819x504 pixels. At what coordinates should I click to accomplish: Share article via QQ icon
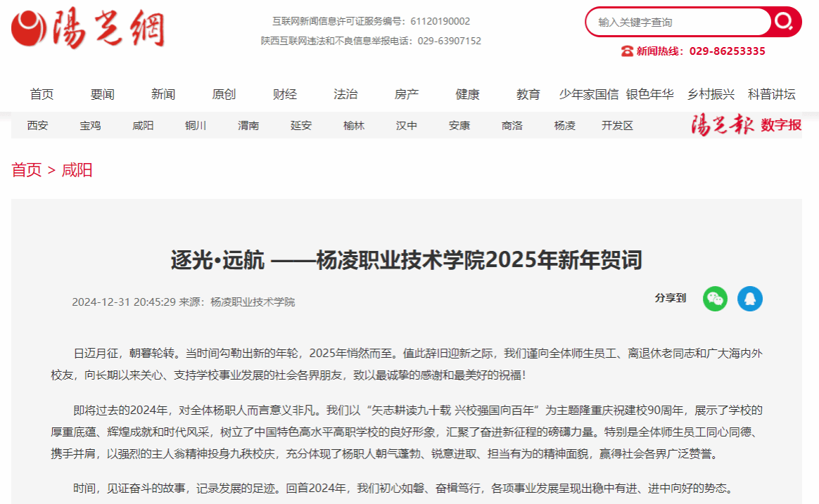pyautogui.click(x=750, y=299)
